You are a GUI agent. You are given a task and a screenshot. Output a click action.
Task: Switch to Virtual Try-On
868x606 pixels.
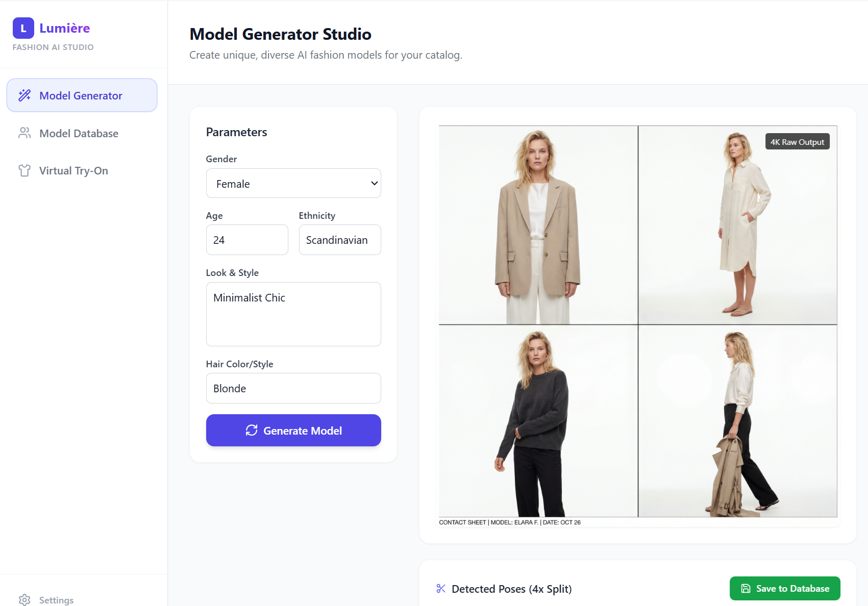[82, 170]
